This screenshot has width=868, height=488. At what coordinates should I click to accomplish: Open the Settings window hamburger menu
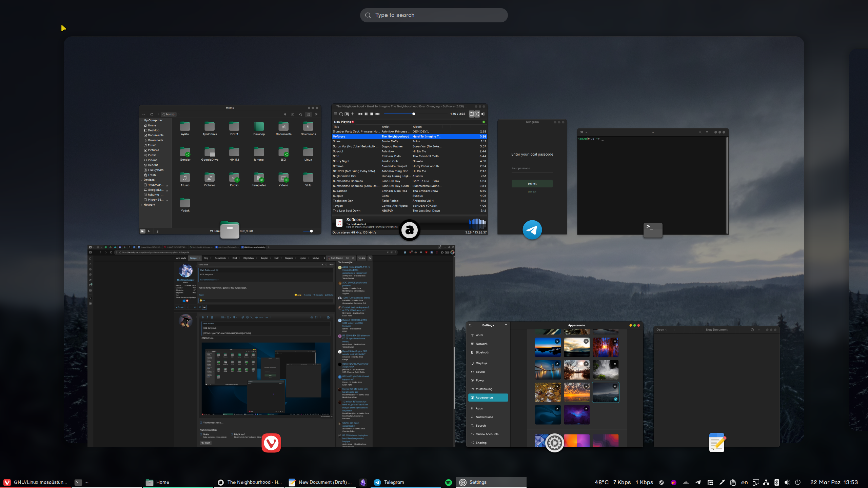coord(506,325)
